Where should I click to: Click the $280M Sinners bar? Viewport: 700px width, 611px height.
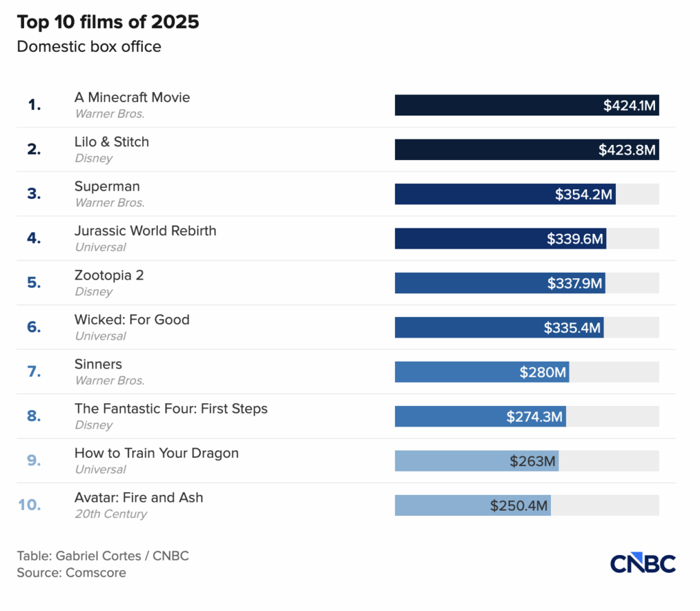pos(482,372)
